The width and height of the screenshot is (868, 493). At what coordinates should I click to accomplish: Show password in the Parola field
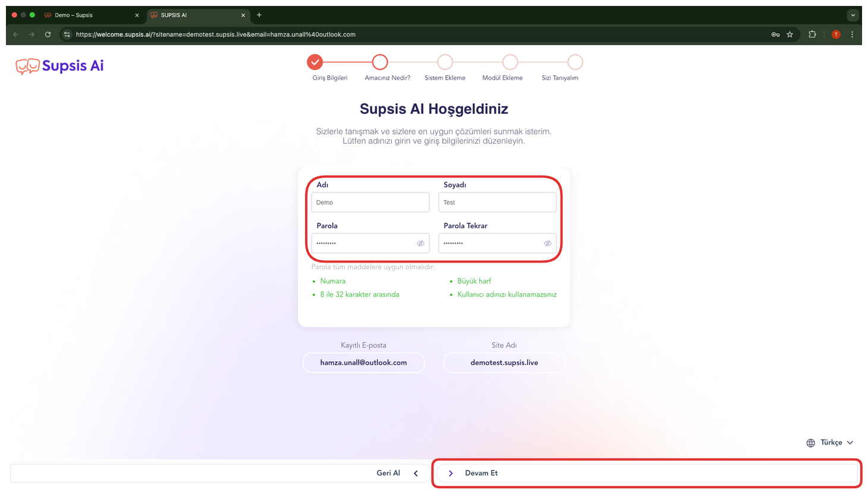pyautogui.click(x=420, y=244)
